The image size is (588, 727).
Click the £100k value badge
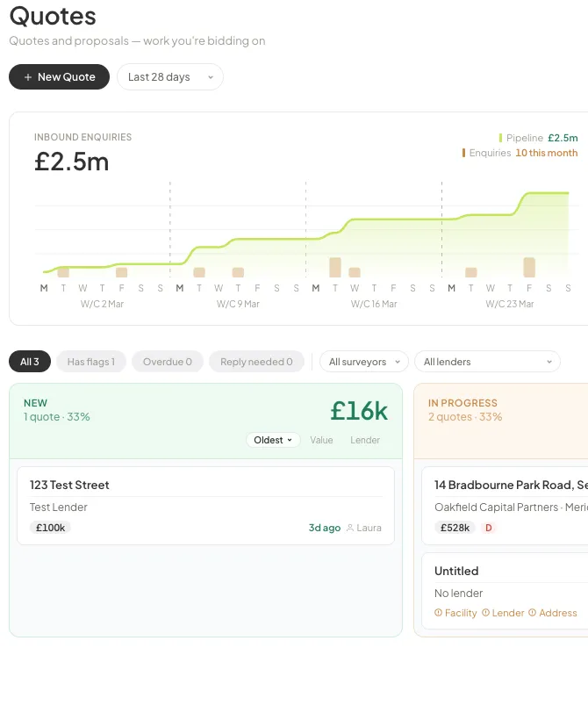[x=51, y=528]
